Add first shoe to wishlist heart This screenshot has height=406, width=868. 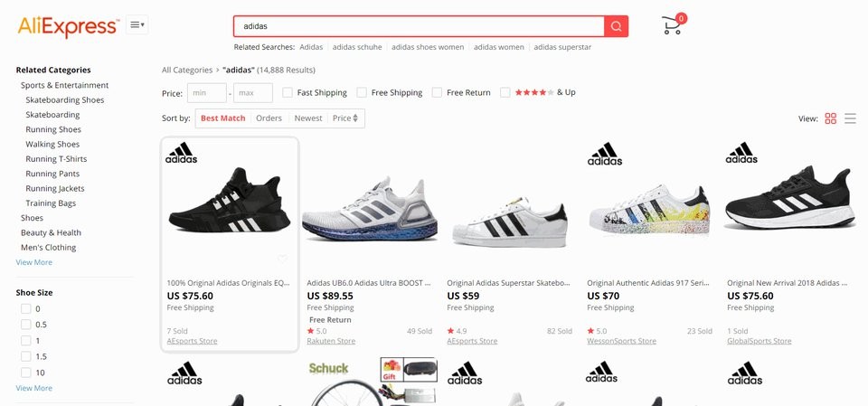point(283,260)
